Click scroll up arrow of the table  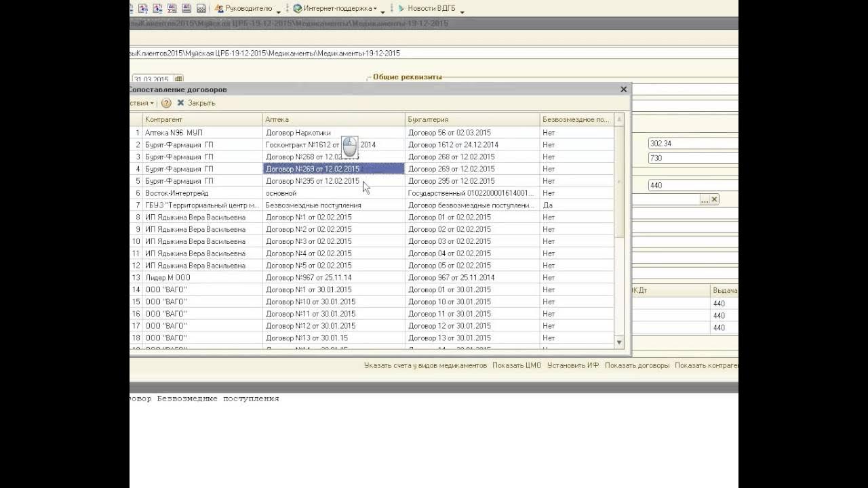point(619,120)
